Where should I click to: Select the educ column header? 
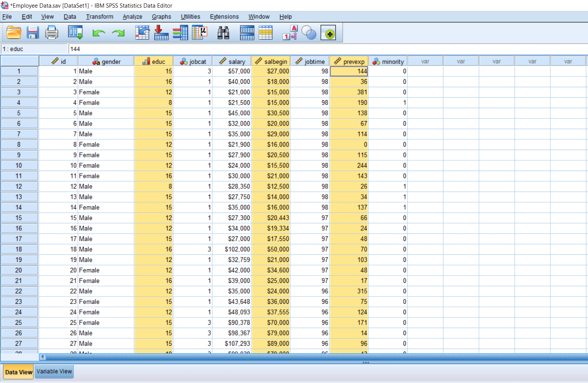(x=154, y=61)
